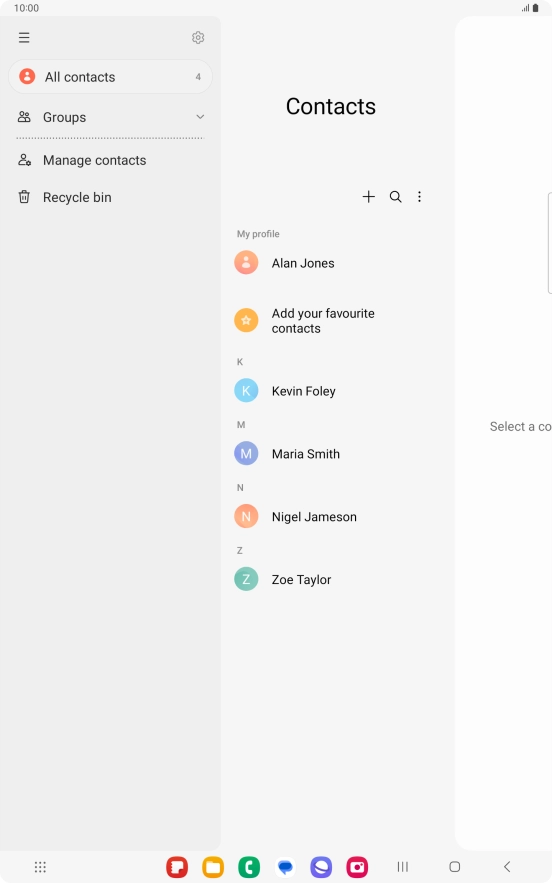Viewport: 552px width, 883px height.
Task: Tap the Home navigation button
Action: pyautogui.click(x=455, y=867)
